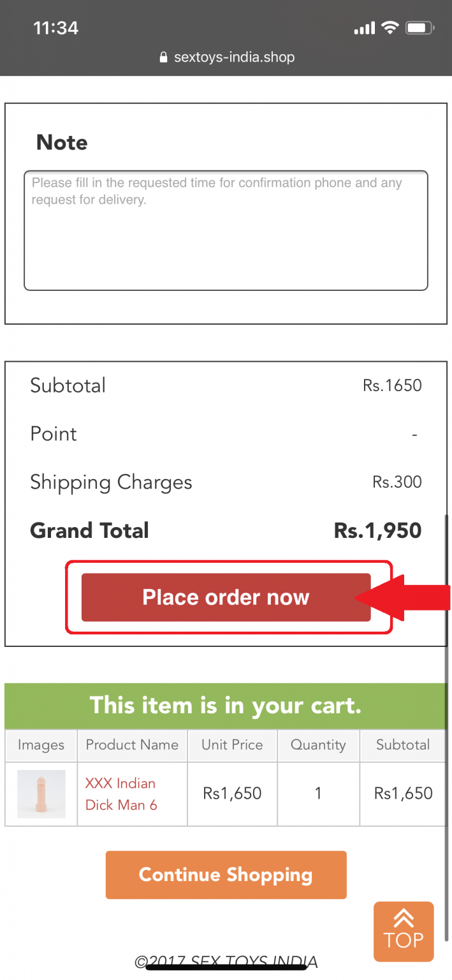Tap the battery indicator icon

coord(419,28)
